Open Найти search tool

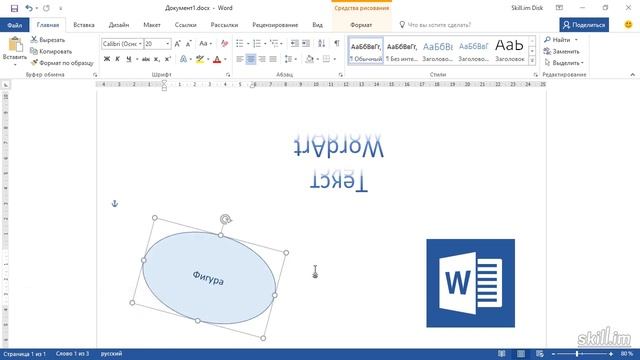pyautogui.click(x=558, y=40)
